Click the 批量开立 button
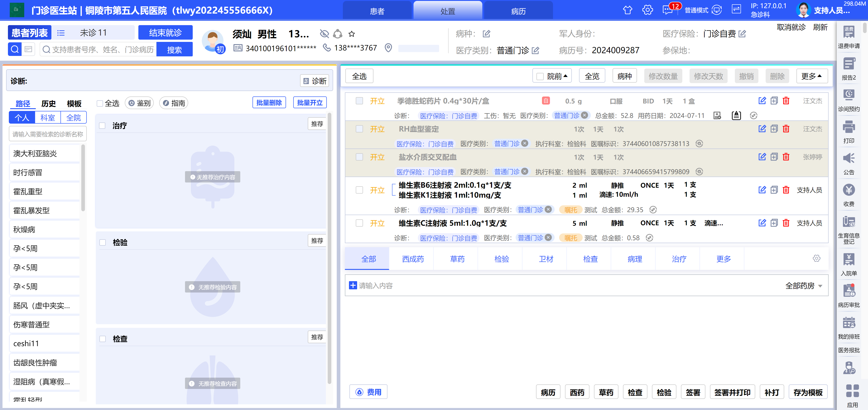 [x=310, y=102]
